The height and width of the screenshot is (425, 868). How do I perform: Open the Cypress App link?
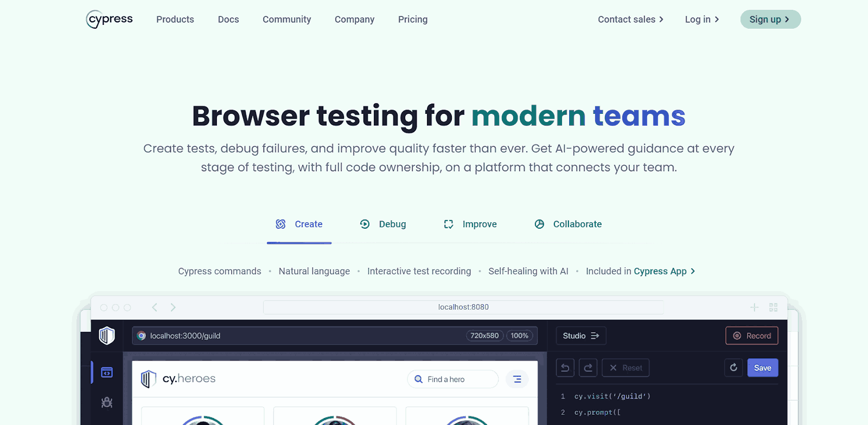point(664,271)
